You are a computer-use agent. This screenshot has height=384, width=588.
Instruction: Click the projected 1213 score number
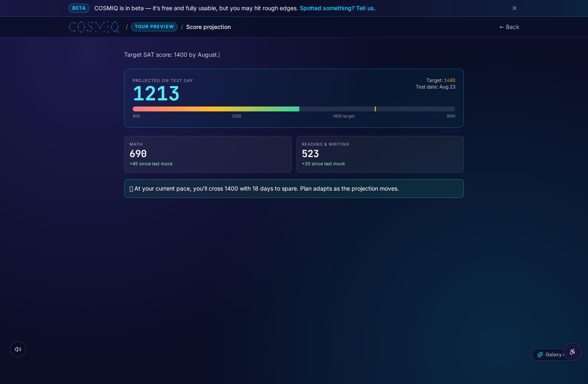point(156,93)
